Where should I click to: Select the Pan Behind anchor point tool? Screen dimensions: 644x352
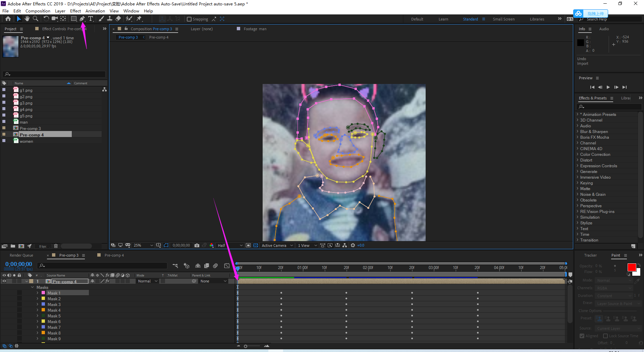point(63,19)
